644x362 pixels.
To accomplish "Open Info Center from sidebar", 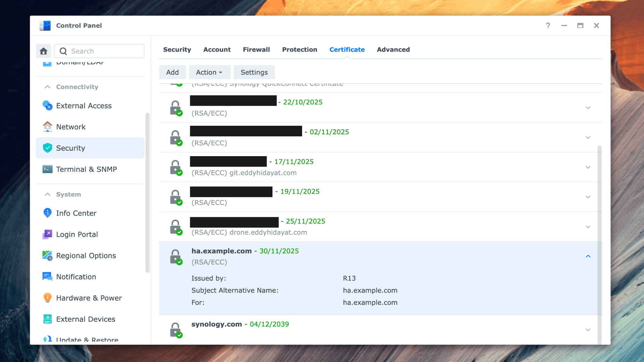I will [76, 213].
